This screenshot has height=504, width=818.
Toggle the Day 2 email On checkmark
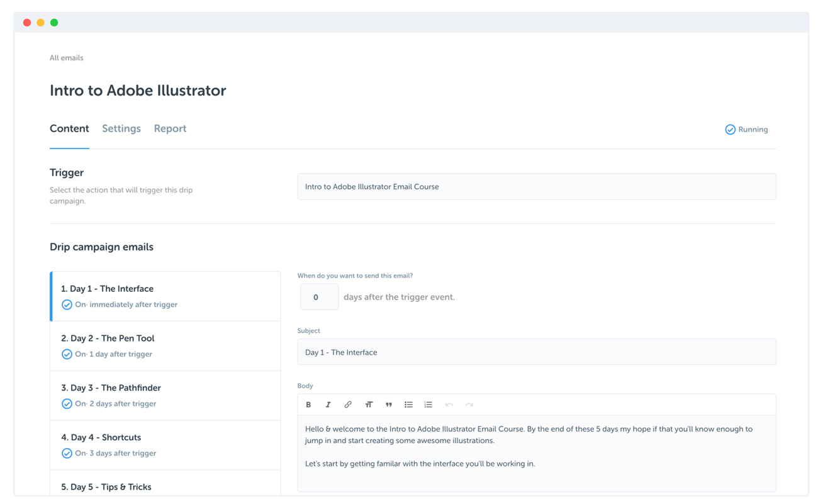click(67, 354)
